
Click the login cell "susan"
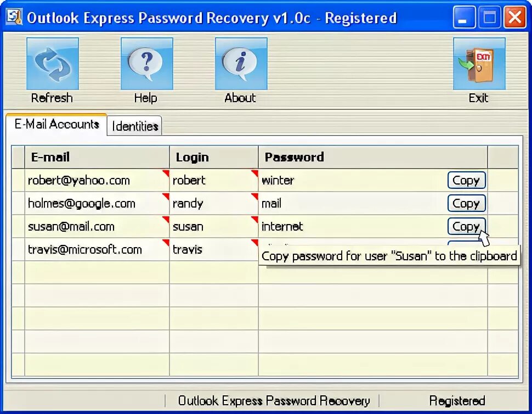point(214,227)
